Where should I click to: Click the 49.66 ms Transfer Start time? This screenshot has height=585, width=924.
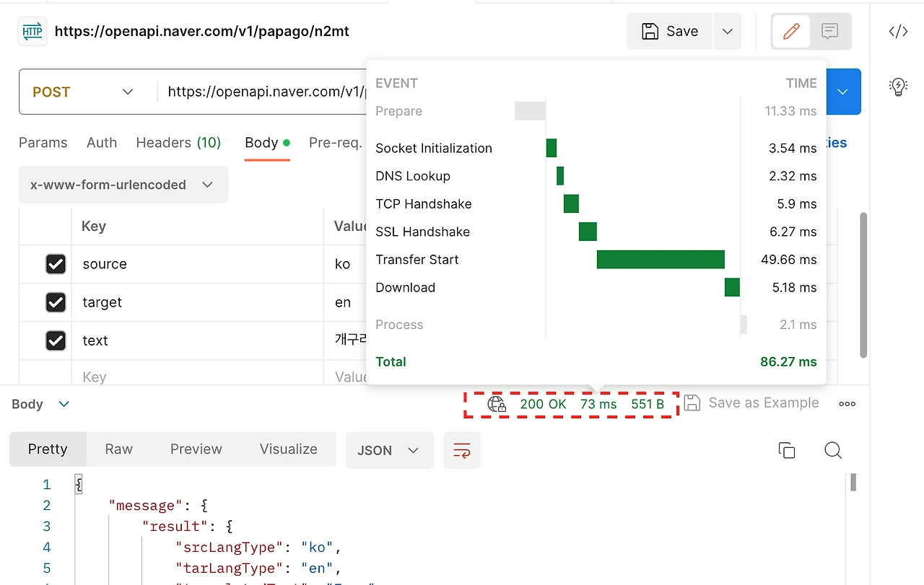coord(789,260)
